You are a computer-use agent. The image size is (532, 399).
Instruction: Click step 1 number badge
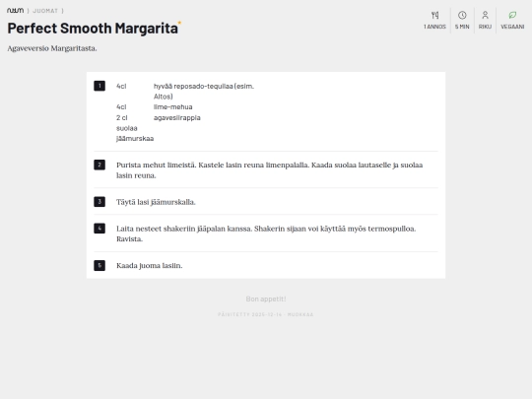100,86
